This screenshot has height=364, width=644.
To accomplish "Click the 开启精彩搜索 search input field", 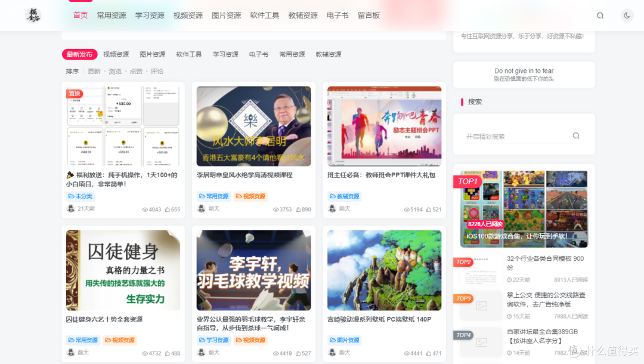I will [x=518, y=136].
